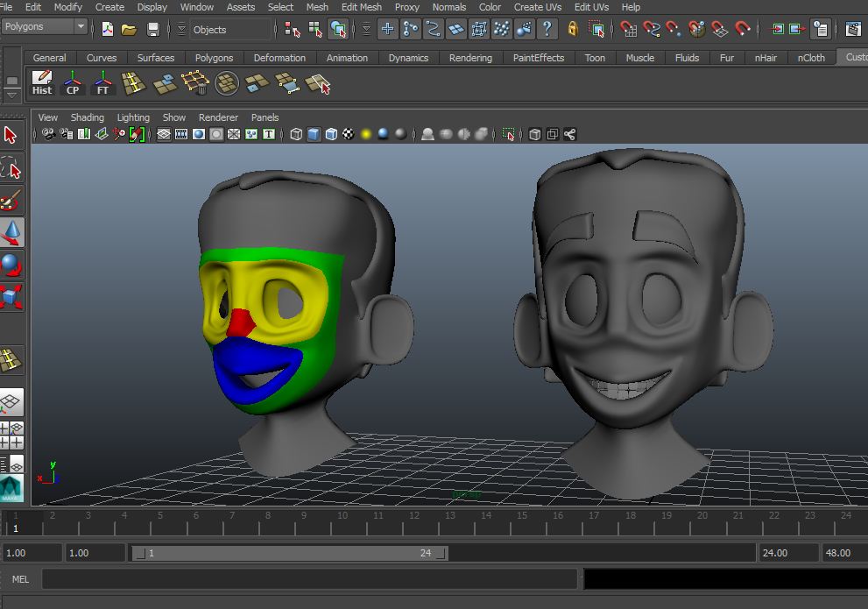
Task: Open the Polygons menu set dropdown
Action: pyautogui.click(x=44, y=26)
